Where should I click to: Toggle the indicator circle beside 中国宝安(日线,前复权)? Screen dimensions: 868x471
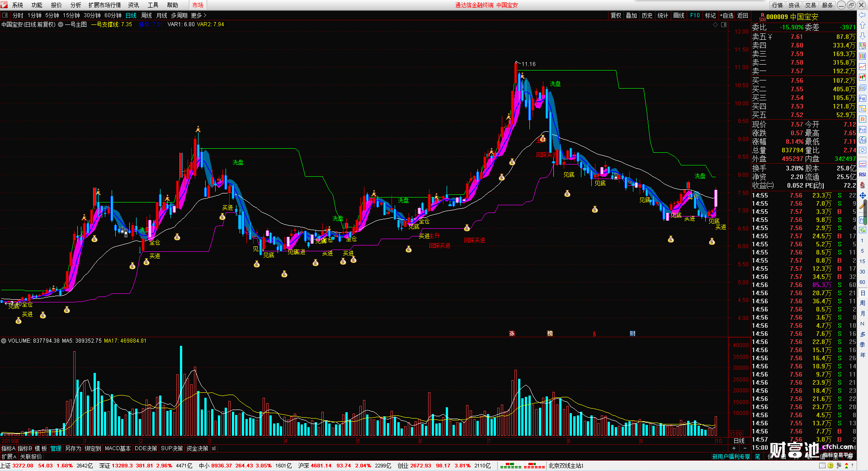(61, 24)
